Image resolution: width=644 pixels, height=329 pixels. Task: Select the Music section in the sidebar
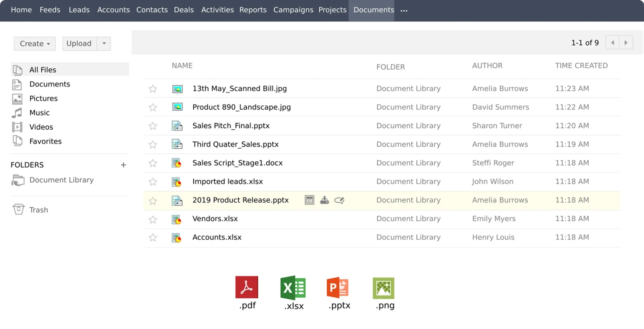(x=39, y=112)
